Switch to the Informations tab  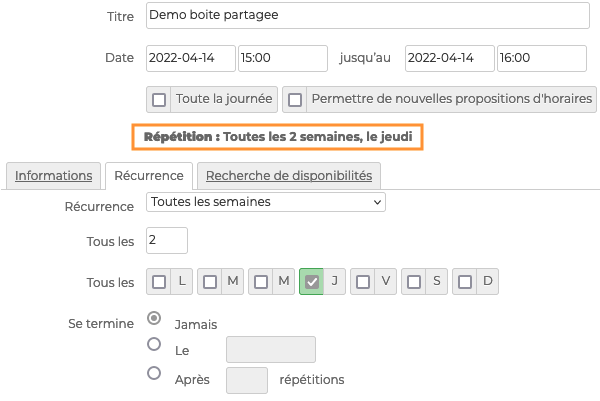pos(53,175)
